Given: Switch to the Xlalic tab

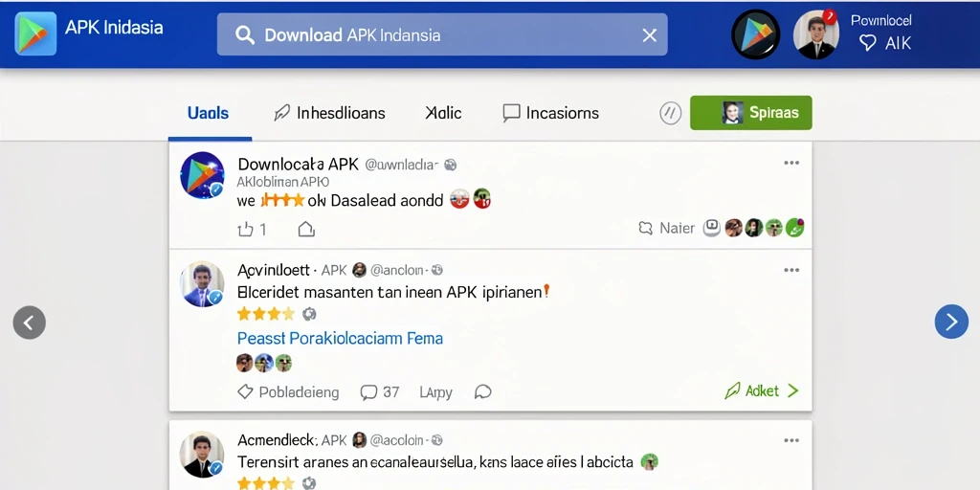Looking at the screenshot, I should click(443, 113).
